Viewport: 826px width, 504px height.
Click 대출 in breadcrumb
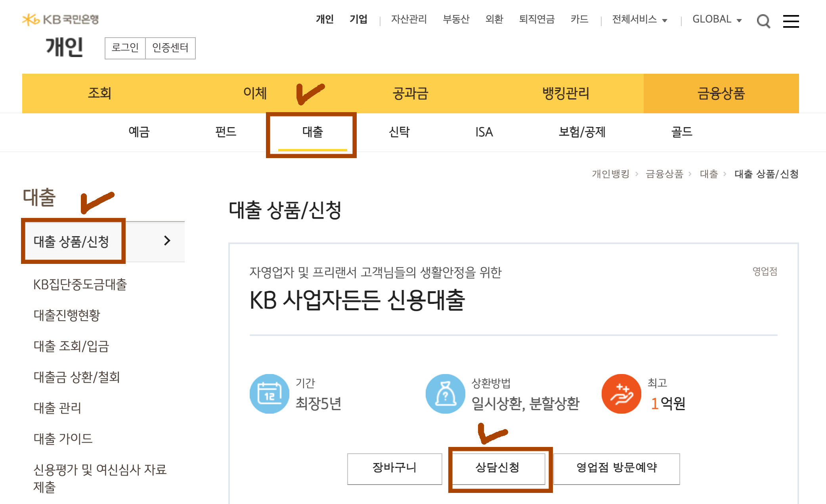click(709, 174)
